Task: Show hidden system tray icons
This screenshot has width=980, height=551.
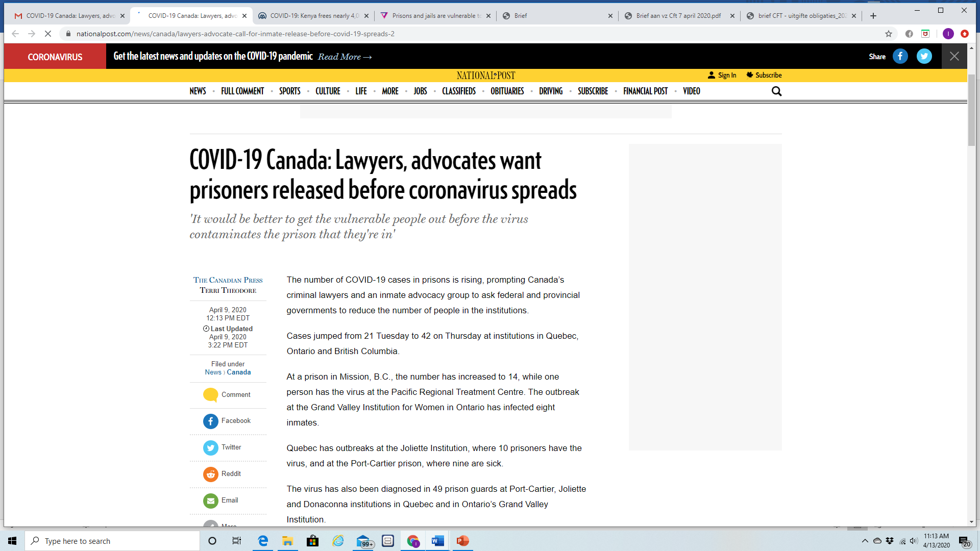Action: tap(865, 541)
